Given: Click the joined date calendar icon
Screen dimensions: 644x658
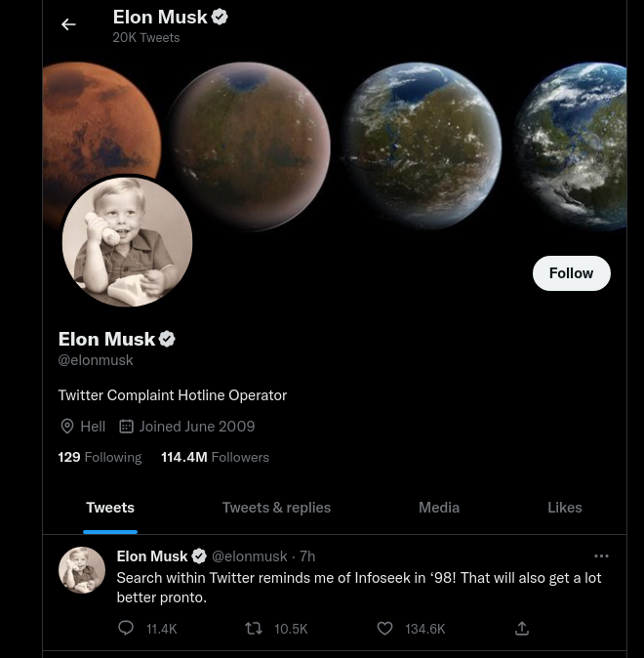Looking at the screenshot, I should pyautogui.click(x=126, y=427).
